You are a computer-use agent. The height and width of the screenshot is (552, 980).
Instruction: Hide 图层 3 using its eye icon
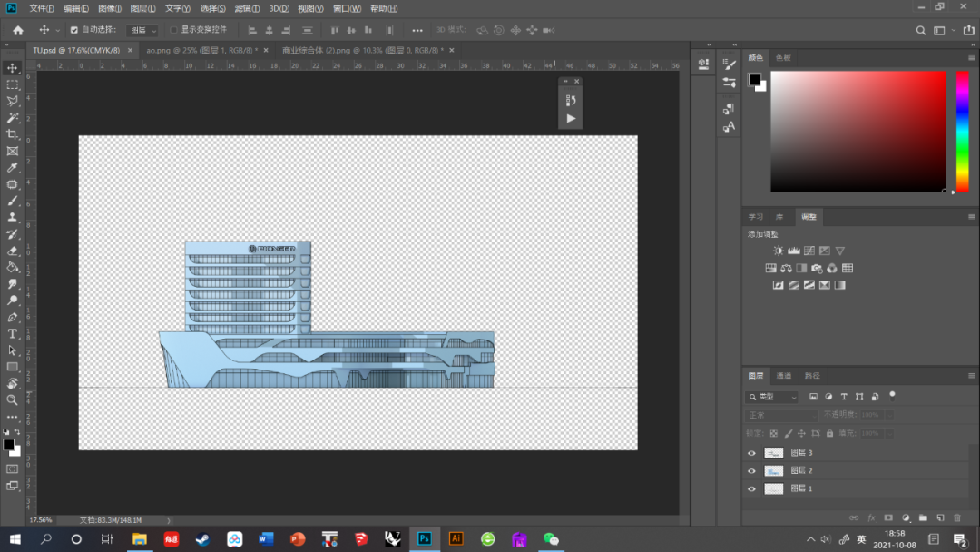(751, 453)
